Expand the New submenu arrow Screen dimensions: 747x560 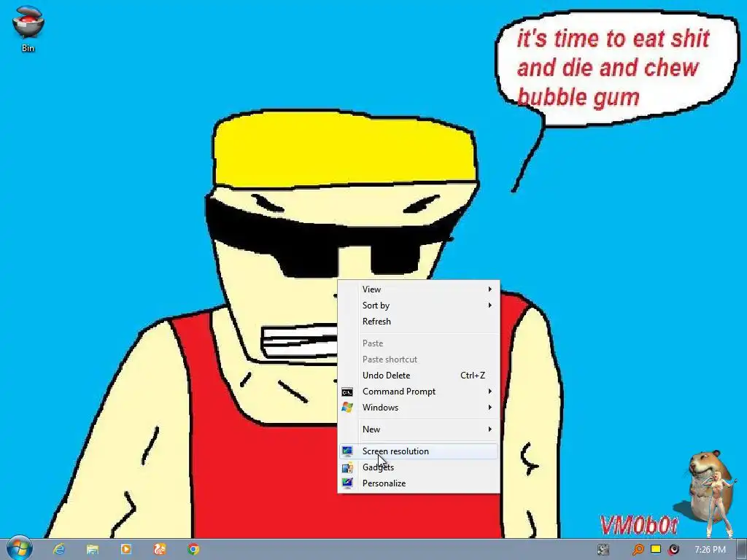(x=489, y=429)
